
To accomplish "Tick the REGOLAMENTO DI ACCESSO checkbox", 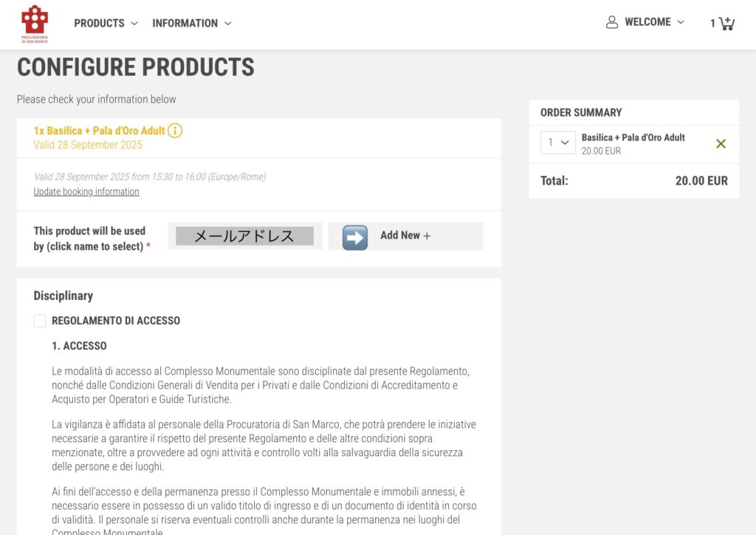I will (x=40, y=321).
